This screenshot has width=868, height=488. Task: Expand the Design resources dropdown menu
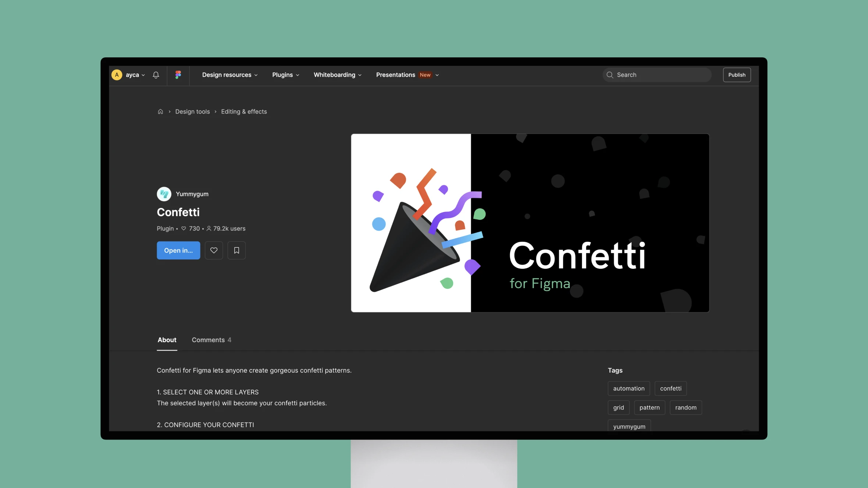click(230, 75)
